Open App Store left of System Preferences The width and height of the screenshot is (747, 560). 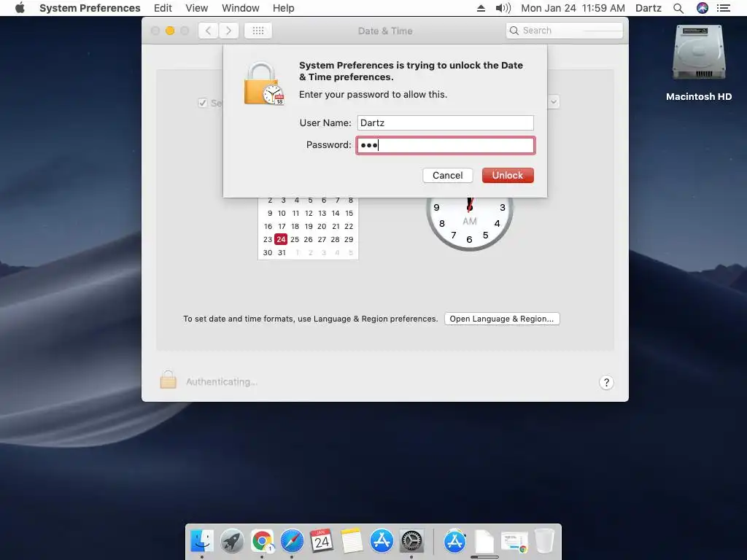[x=382, y=542]
